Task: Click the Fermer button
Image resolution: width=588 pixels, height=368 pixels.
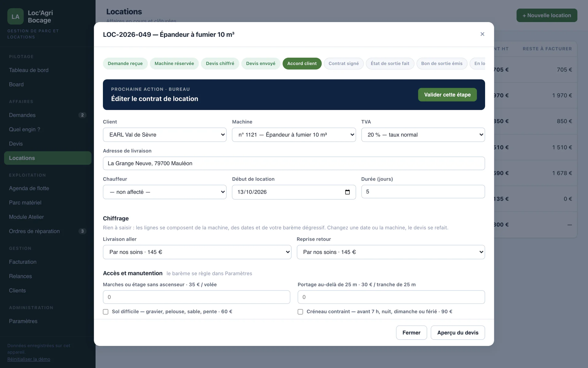Action: (411, 333)
